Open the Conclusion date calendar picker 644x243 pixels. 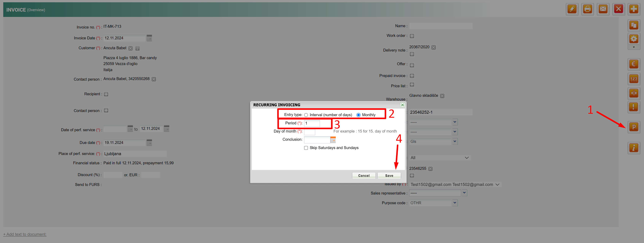(333, 140)
